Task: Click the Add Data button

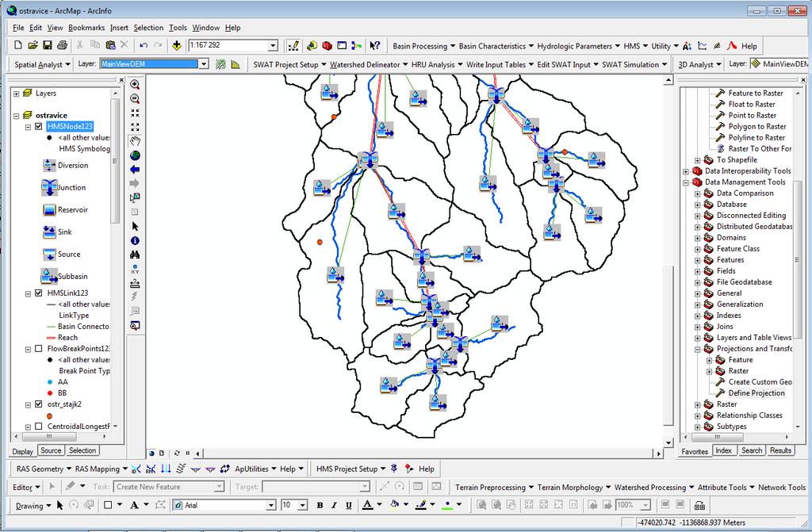Action: coord(177,45)
